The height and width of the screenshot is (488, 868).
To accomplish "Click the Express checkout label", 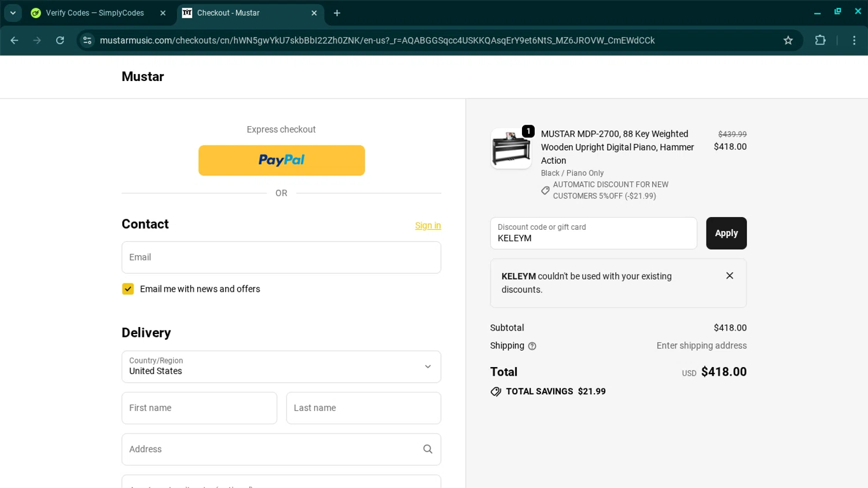I will 281,130.
